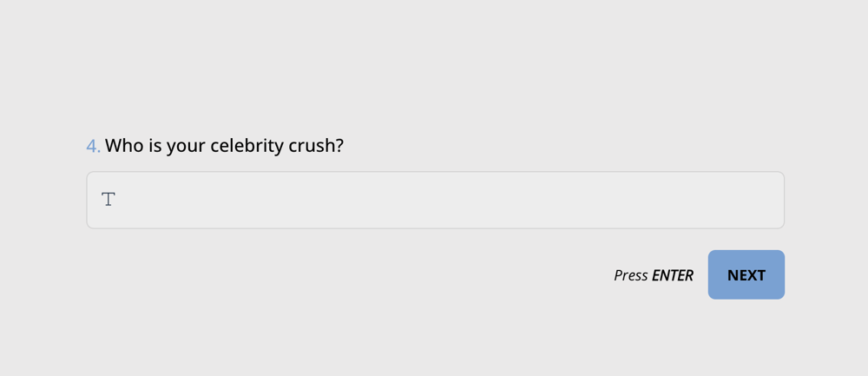Click the word "Press" beside NEXT
The image size is (868, 376).
click(631, 275)
